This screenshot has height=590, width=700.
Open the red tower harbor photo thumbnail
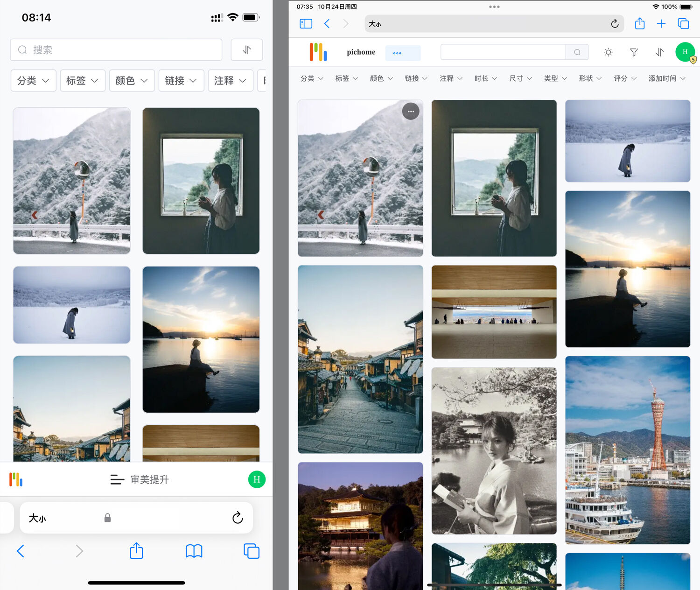pos(628,450)
